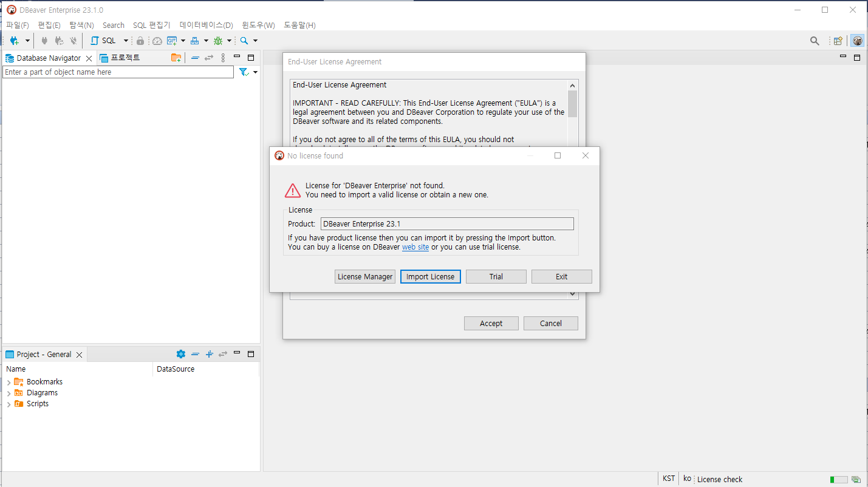Image resolution: width=868 pixels, height=487 pixels.
Task: Click Cancel in the License Agreement dialog
Action: click(x=551, y=324)
